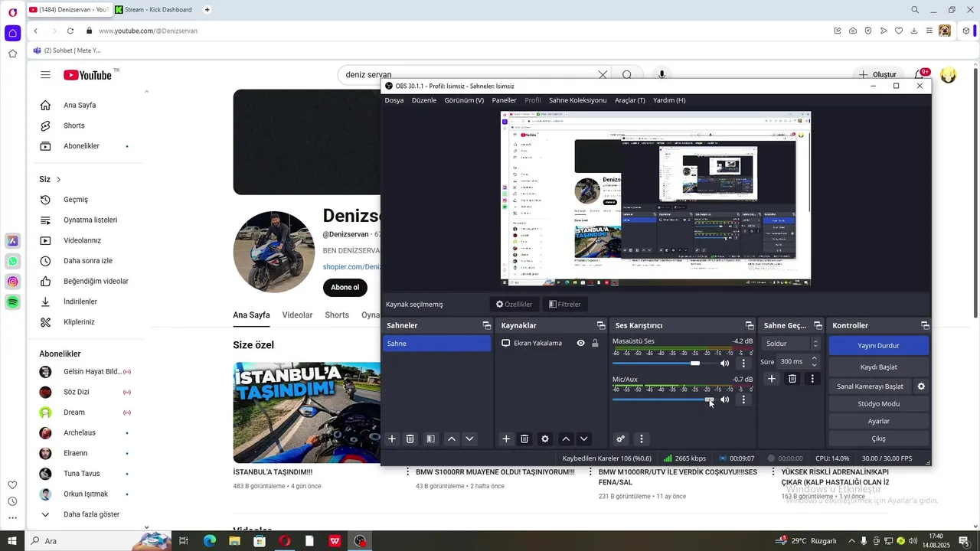
Task: Click Kaydı Başlat button
Action: click(x=878, y=367)
